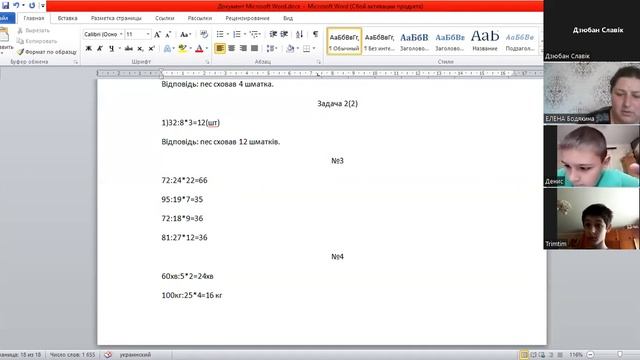Toggle bold (Ж) formatting
The height and width of the screenshot is (360, 640).
(88, 49)
